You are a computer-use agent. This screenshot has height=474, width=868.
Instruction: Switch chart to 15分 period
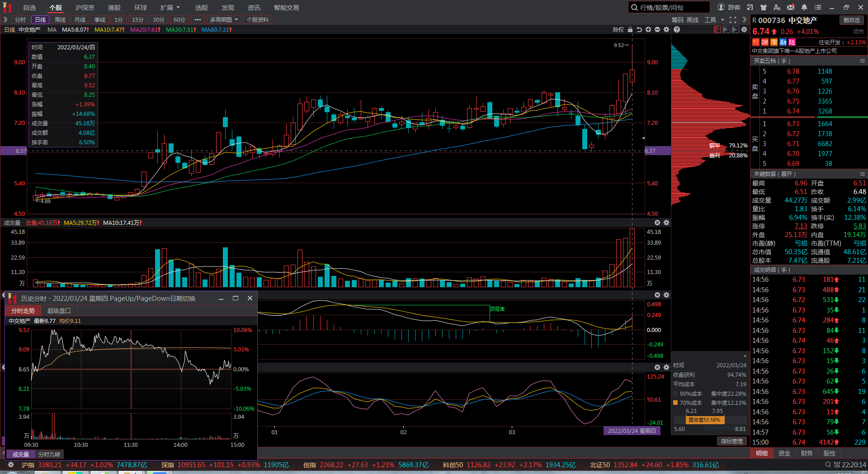pyautogui.click(x=138, y=20)
